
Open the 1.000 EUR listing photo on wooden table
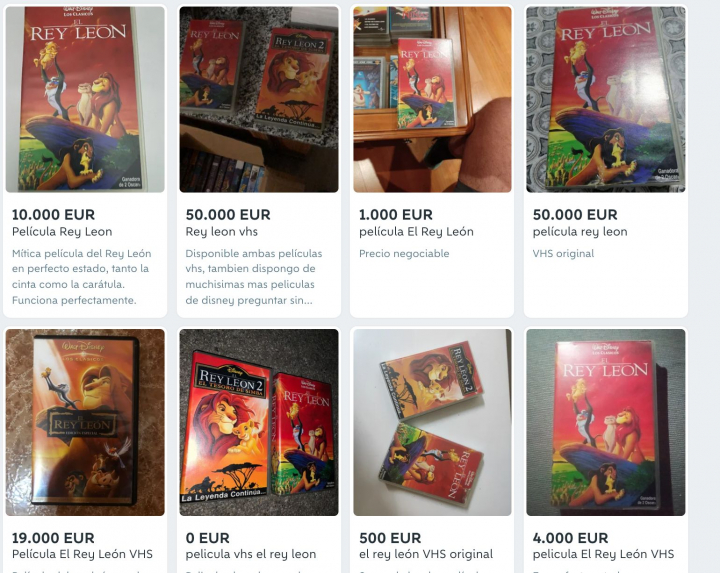point(432,99)
